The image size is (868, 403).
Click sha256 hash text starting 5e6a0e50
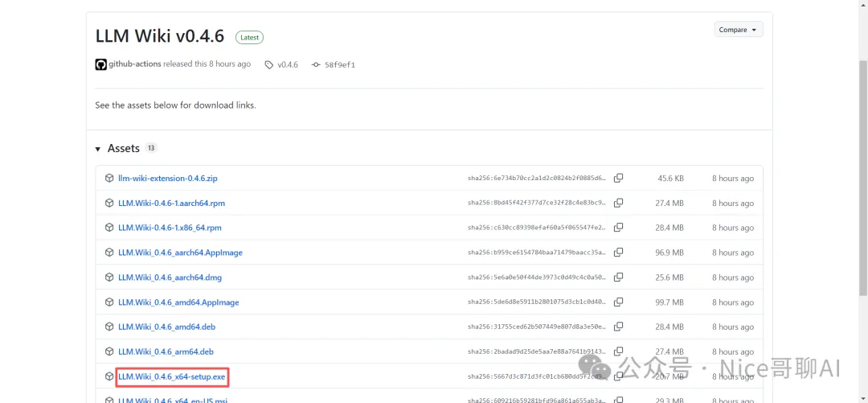(x=537, y=278)
